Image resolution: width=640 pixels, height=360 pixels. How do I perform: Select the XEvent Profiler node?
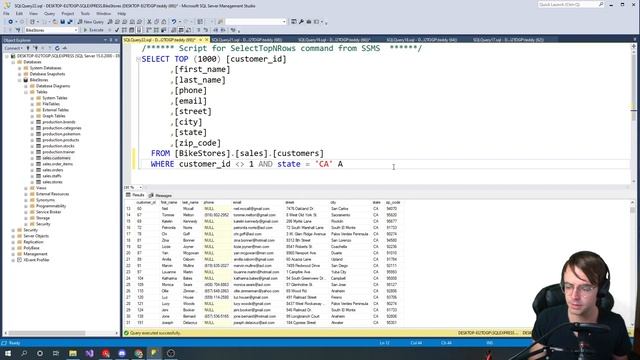(x=36, y=260)
